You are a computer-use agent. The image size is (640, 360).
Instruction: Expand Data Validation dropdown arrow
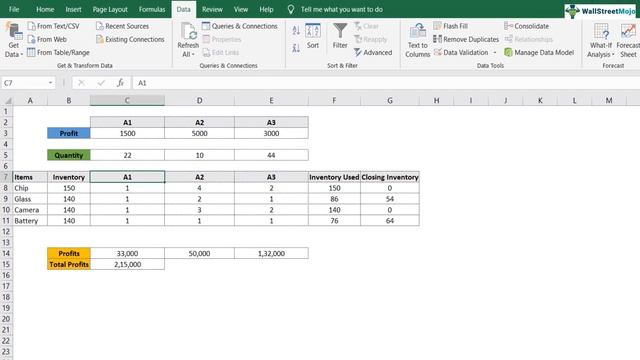(495, 52)
